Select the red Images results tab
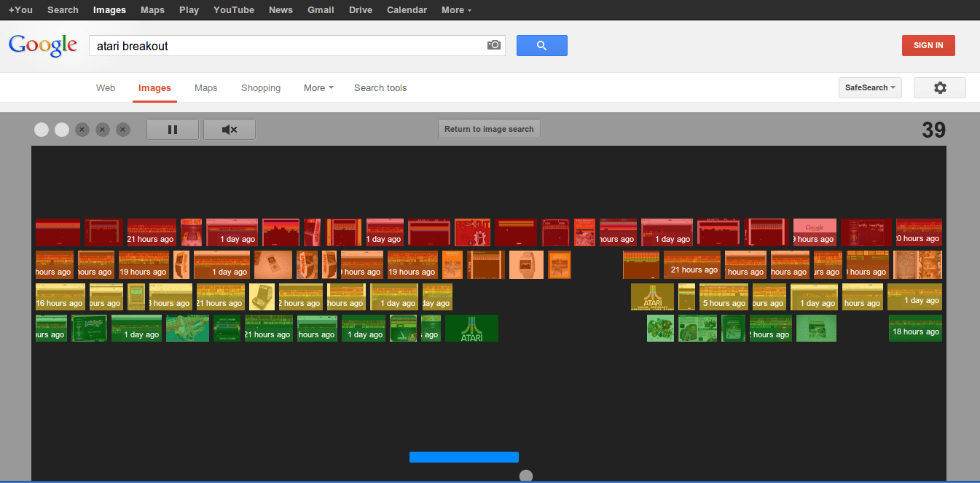Image resolution: width=980 pixels, height=483 pixels. (154, 88)
